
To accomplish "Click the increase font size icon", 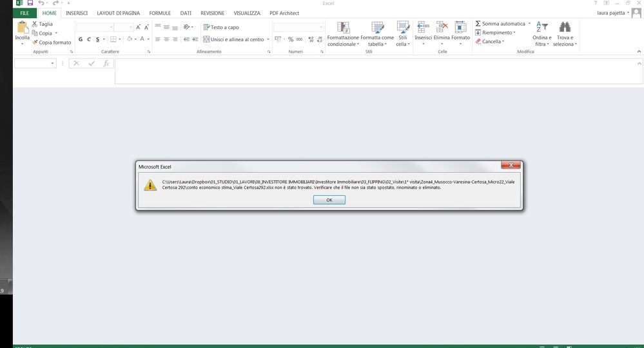I will [139, 27].
